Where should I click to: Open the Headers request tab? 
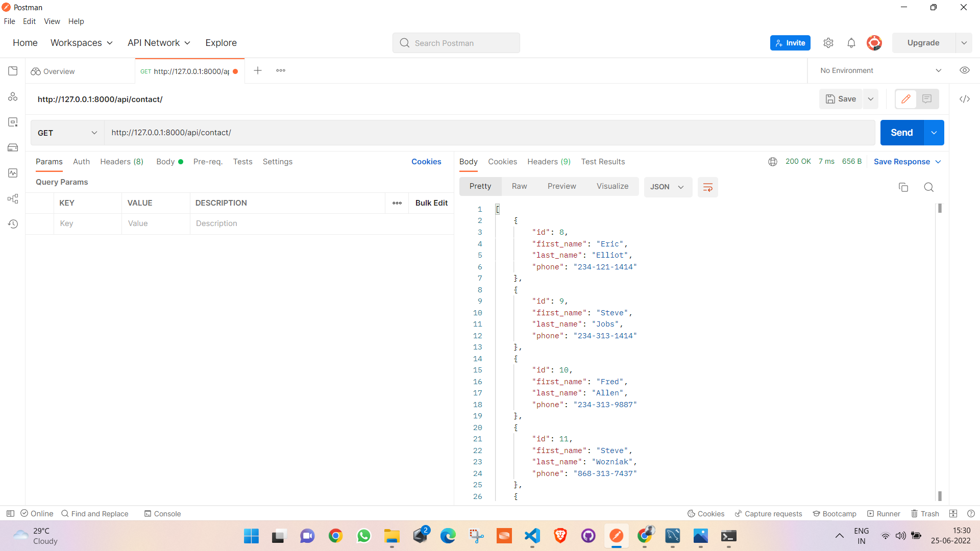(x=121, y=162)
